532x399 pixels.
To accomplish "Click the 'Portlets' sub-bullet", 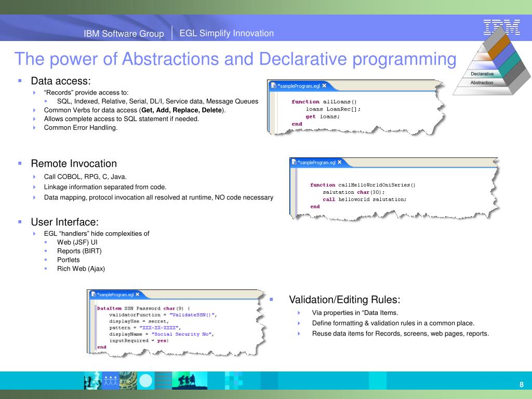I will click(69, 260).
